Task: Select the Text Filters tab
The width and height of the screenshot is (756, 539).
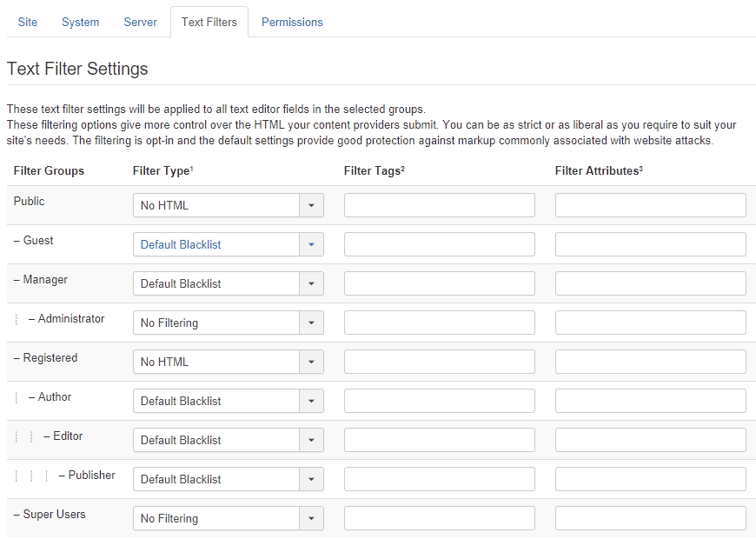Action: (209, 23)
